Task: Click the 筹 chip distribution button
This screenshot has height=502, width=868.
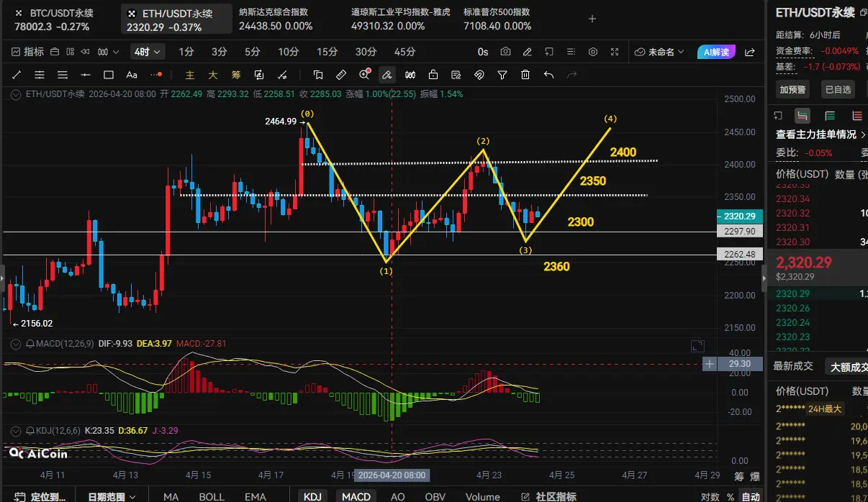Action: click(x=236, y=75)
